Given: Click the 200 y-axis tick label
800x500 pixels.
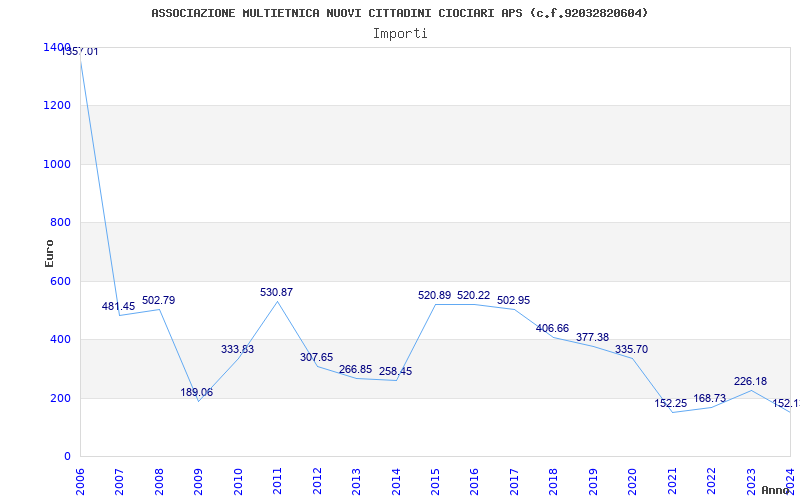Looking at the screenshot, I should click(x=60, y=398).
